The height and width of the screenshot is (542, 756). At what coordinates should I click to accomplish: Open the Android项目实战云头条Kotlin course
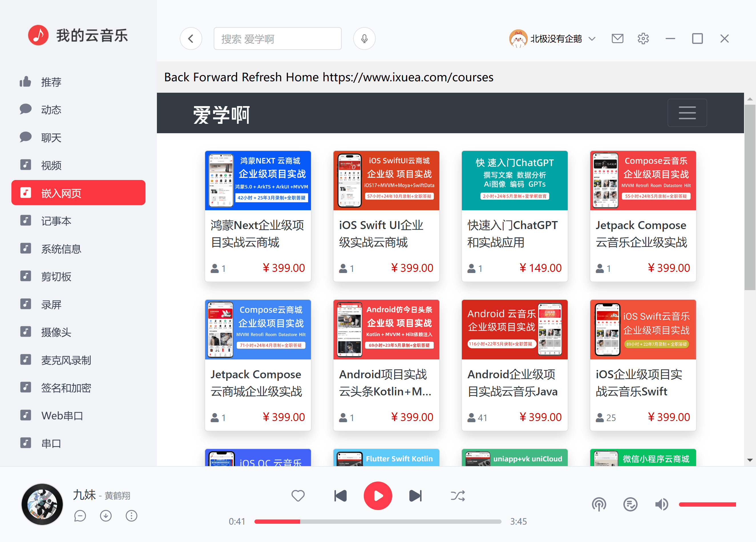coord(386,365)
